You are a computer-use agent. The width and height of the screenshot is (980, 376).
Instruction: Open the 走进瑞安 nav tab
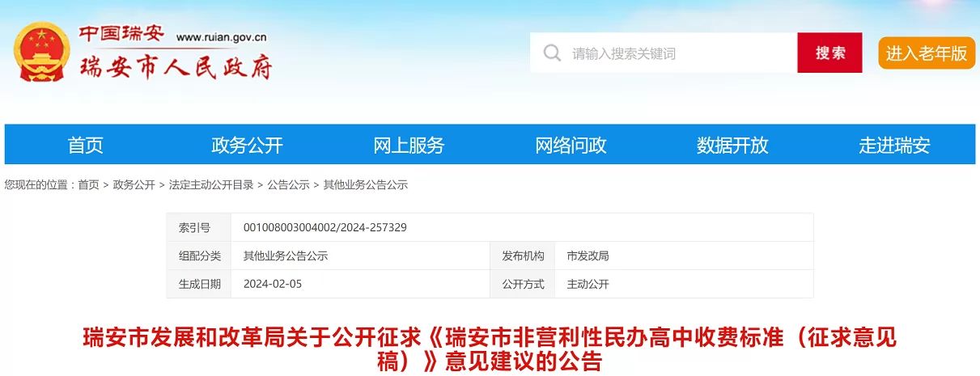point(895,146)
